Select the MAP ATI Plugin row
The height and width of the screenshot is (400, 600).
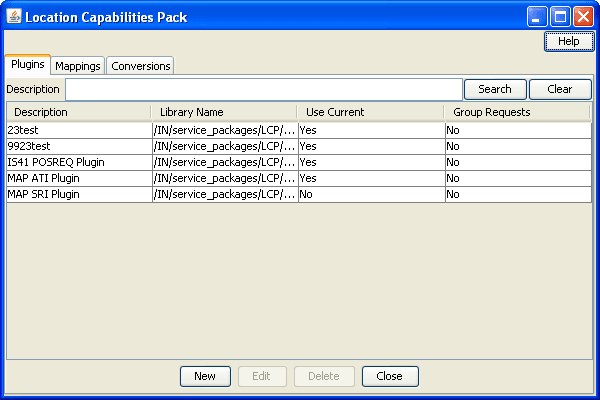(299, 178)
